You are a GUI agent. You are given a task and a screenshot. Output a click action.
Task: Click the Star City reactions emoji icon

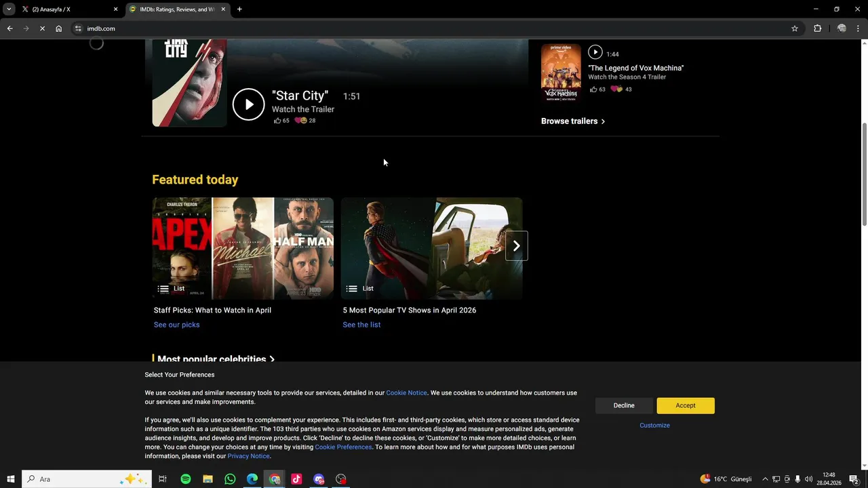pos(300,121)
